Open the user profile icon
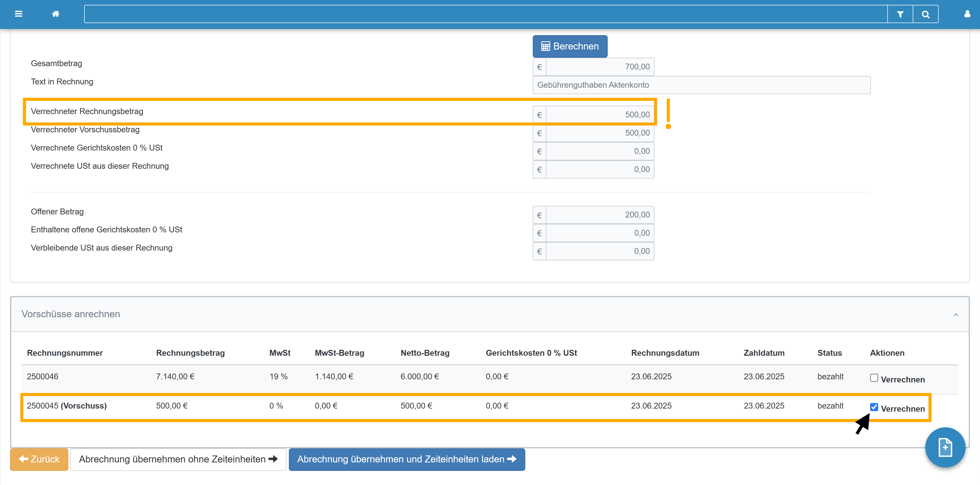 pos(967,14)
